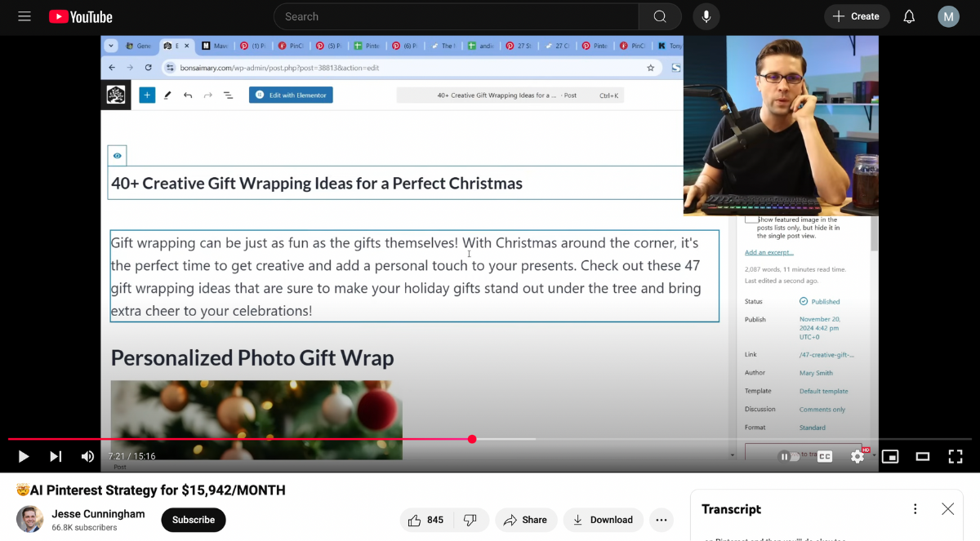Viewport: 980px width, 541px height.
Task: Click Add an excerpt link
Action: [769, 252]
